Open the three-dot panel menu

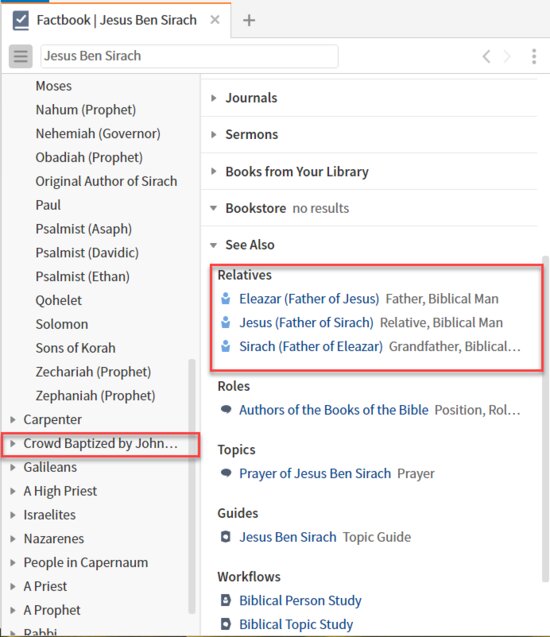pos(534,56)
